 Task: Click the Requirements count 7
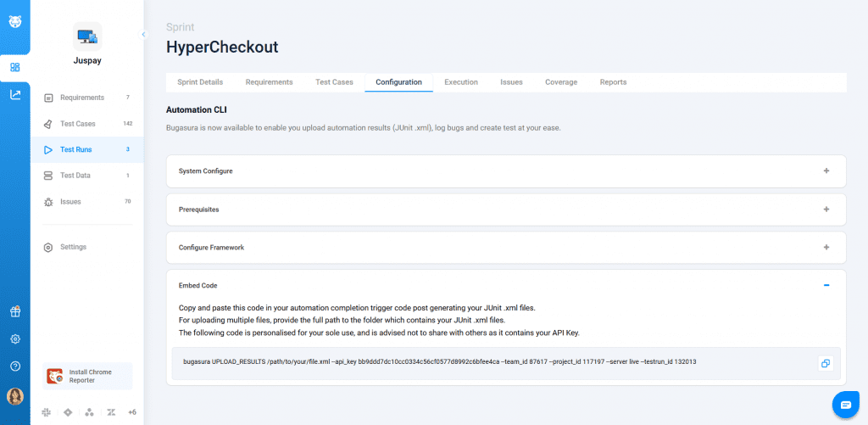point(128,98)
